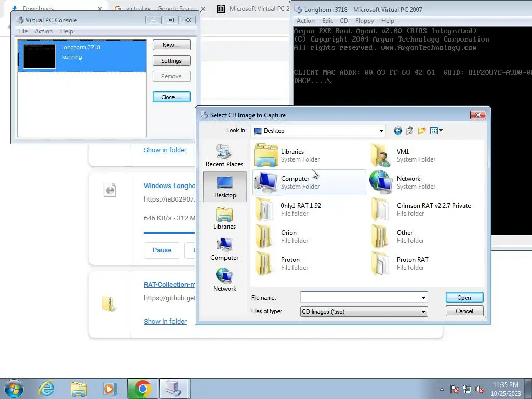Click Show in folder link above Windows Longhorn
Image resolution: width=532 pixels, height=399 pixels.
point(165,150)
